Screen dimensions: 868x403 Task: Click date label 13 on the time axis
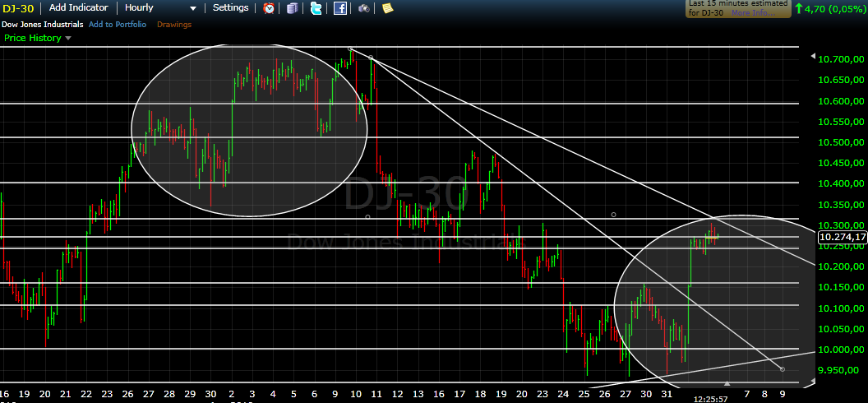(418, 394)
